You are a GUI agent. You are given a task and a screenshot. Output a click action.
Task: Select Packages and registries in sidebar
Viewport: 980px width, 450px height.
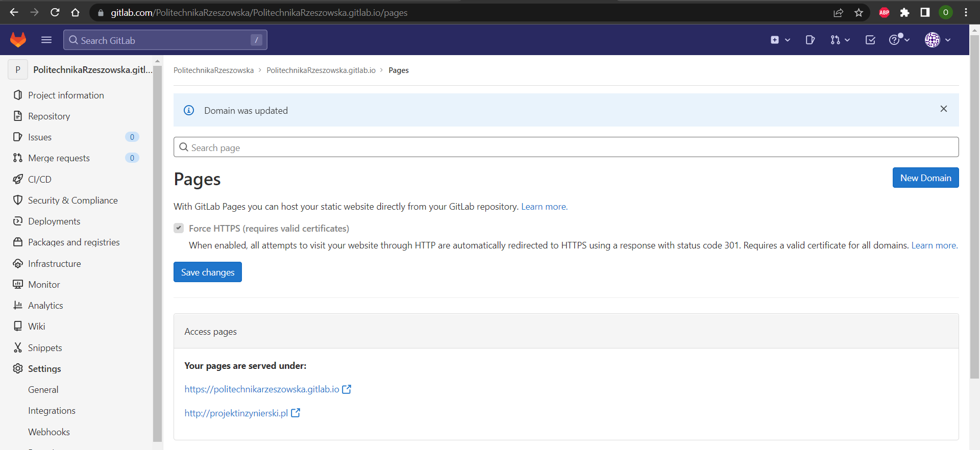(x=73, y=242)
